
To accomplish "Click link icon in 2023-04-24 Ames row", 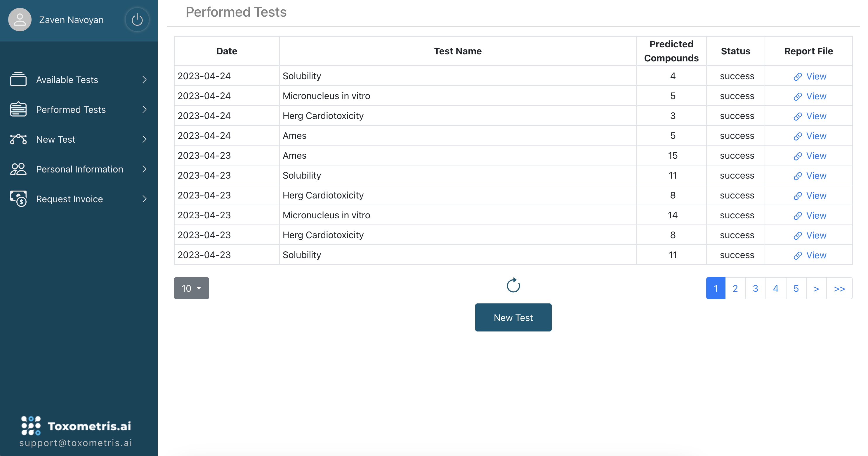I will click(x=798, y=136).
